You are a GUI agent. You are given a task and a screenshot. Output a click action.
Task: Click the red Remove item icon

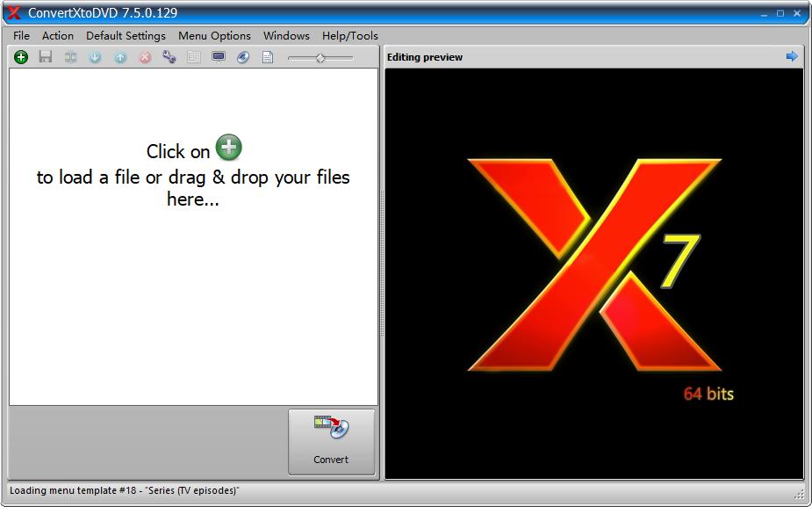(x=144, y=57)
